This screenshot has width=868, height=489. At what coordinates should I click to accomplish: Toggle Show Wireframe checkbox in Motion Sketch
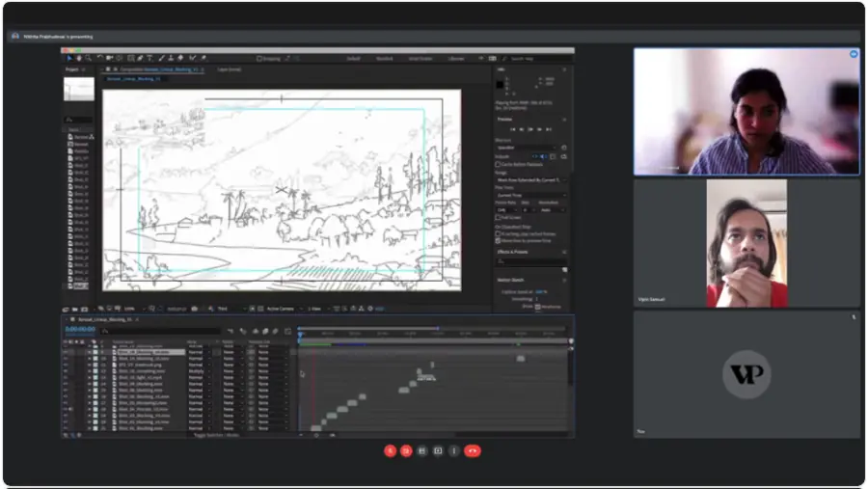(x=537, y=307)
